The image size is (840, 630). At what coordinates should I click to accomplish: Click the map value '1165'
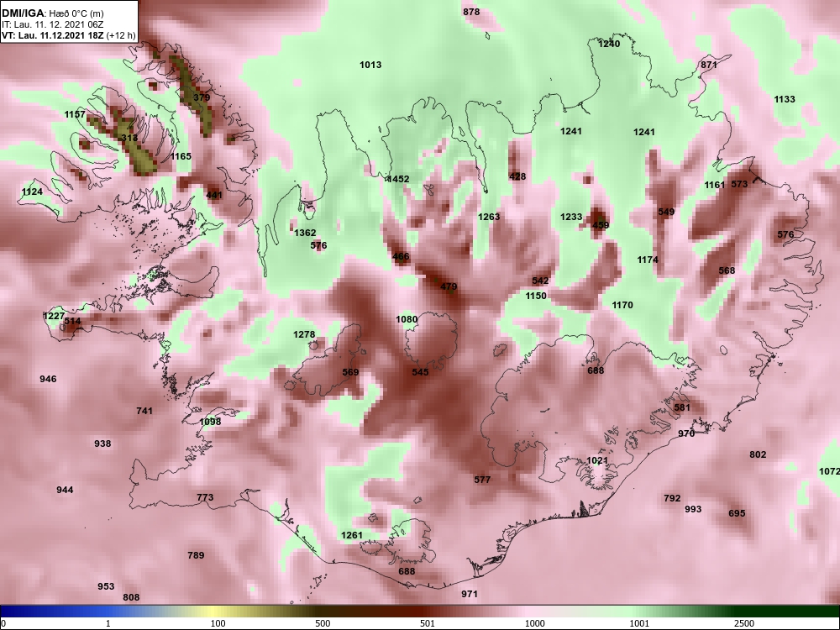pos(181,156)
